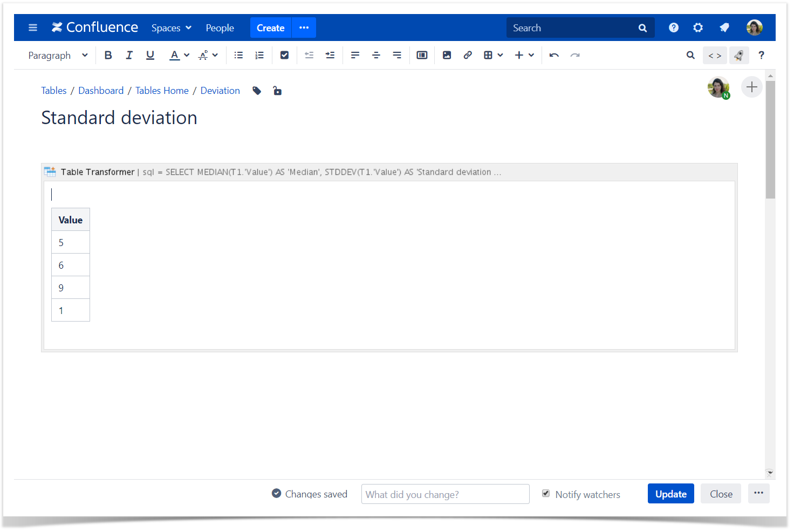The image size is (794, 532).
Task: Undo the last edit
Action: [x=554, y=55]
